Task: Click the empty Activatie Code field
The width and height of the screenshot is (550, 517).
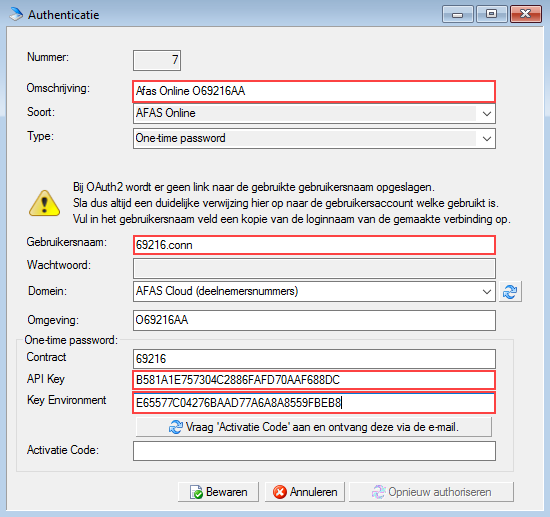Action: click(x=314, y=451)
